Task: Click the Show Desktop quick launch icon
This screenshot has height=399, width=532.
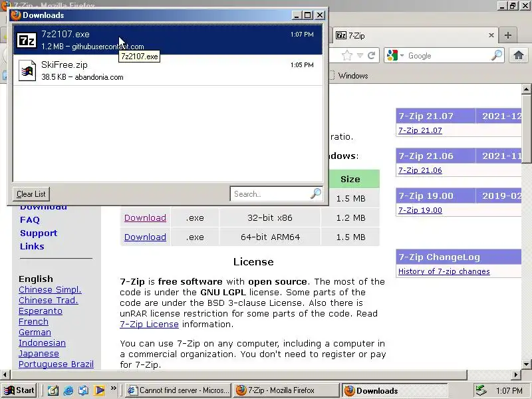Action: click(53, 390)
